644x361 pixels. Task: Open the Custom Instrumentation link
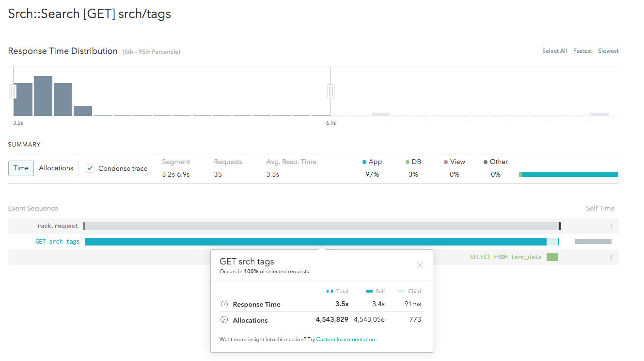click(346, 339)
